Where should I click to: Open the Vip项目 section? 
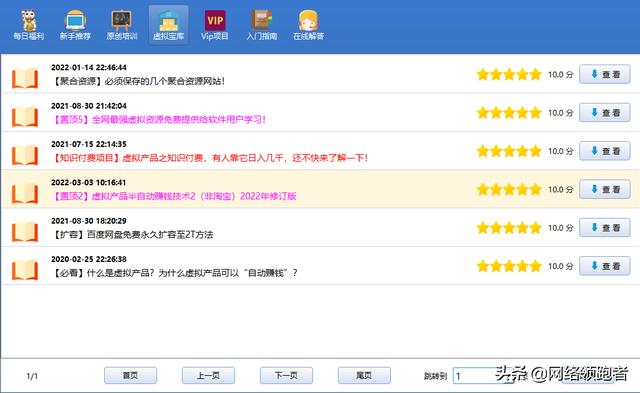click(x=215, y=25)
